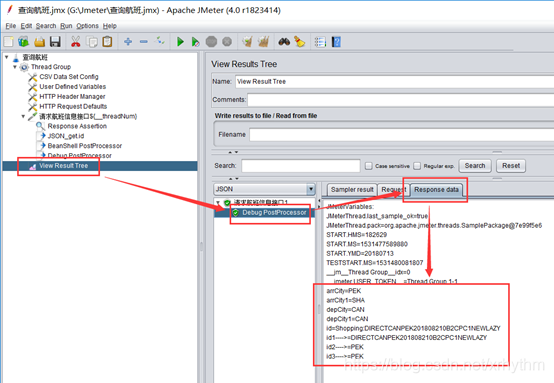
Task: Select the HTTP Request Defaults node
Action: pyautogui.click(x=73, y=106)
